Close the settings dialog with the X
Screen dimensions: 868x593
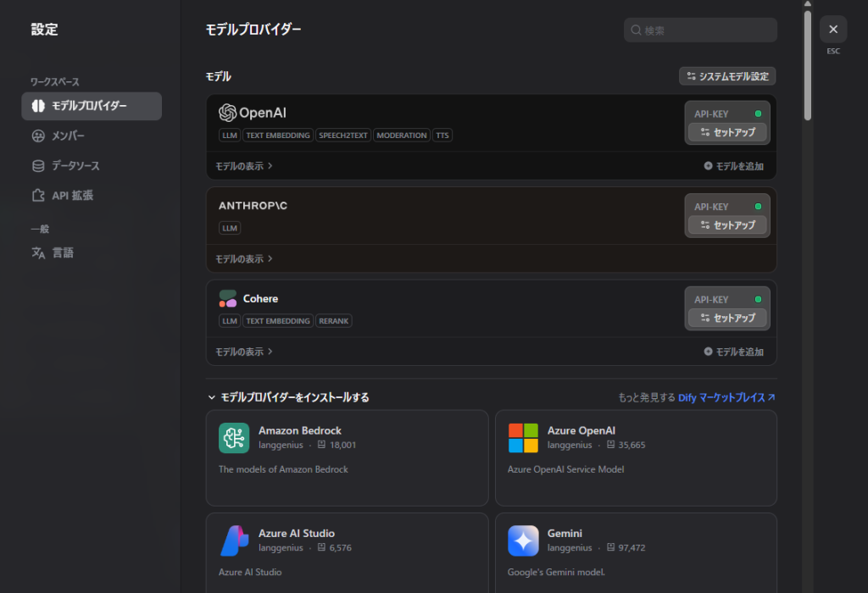833,30
